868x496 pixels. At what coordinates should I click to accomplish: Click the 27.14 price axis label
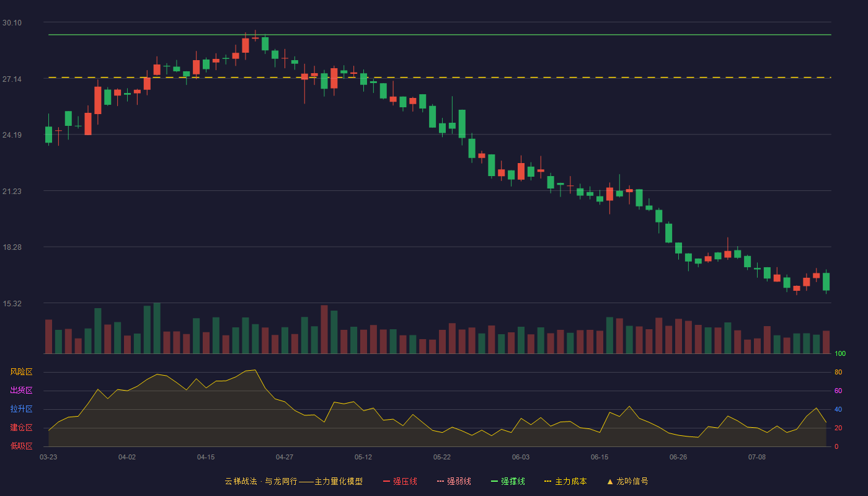12,79
